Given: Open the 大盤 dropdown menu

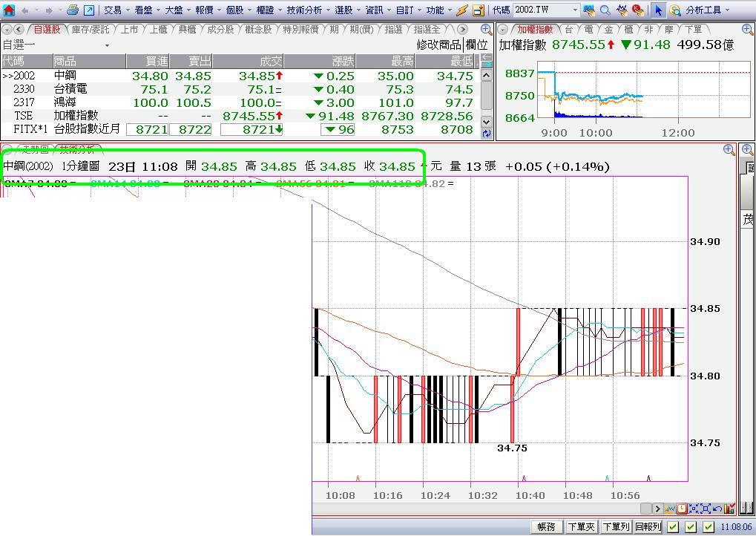Looking at the screenshot, I should pyautogui.click(x=178, y=10).
